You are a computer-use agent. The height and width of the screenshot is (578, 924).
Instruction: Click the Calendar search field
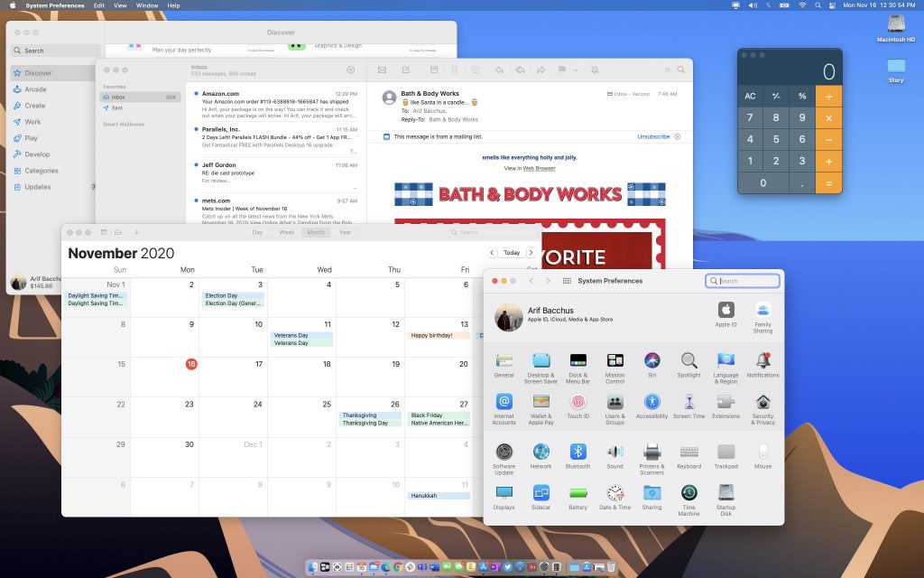(492, 232)
